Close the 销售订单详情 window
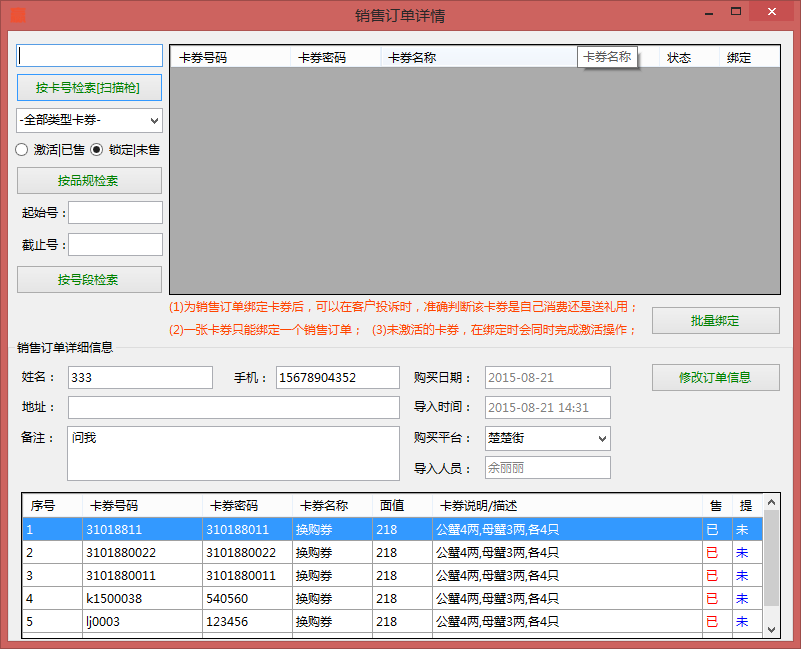The height and width of the screenshot is (649, 801). (x=772, y=12)
